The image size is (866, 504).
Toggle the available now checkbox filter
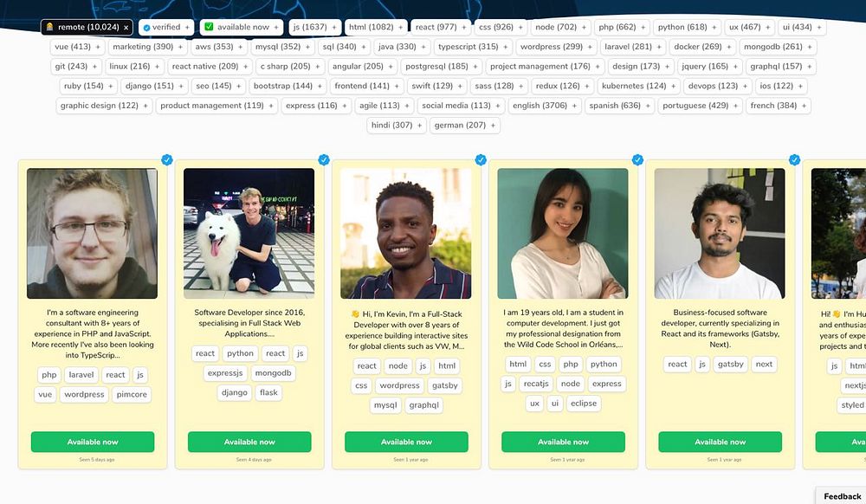[209, 27]
